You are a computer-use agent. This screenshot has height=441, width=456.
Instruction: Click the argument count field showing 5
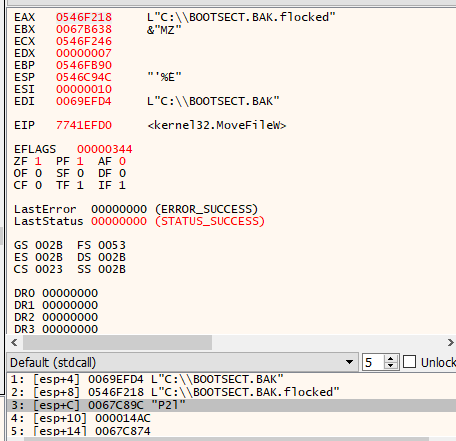tap(373, 362)
